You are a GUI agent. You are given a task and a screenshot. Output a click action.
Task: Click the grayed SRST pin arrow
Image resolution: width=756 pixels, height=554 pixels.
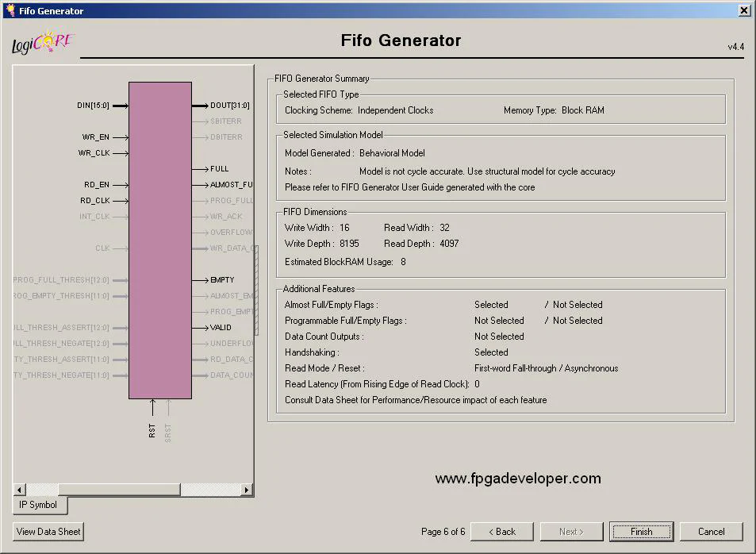point(168,409)
